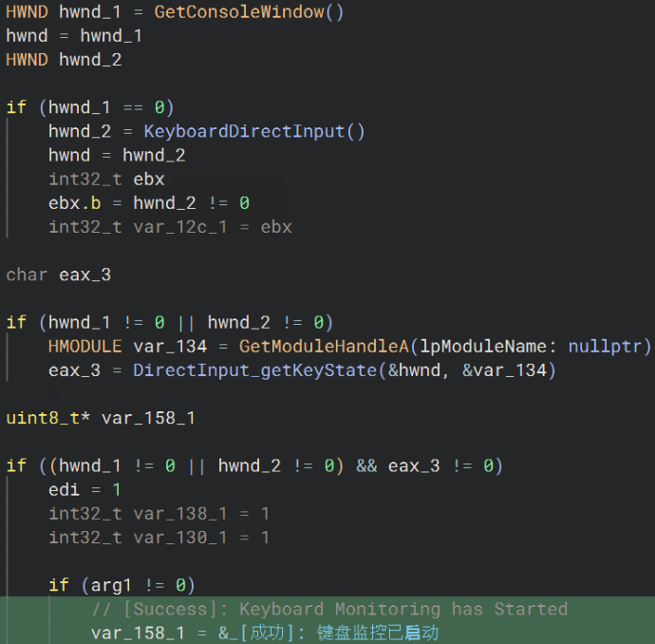Image resolution: width=655 pixels, height=644 pixels.
Task: Click the HMODULE type keyword
Action: [x=85, y=346]
